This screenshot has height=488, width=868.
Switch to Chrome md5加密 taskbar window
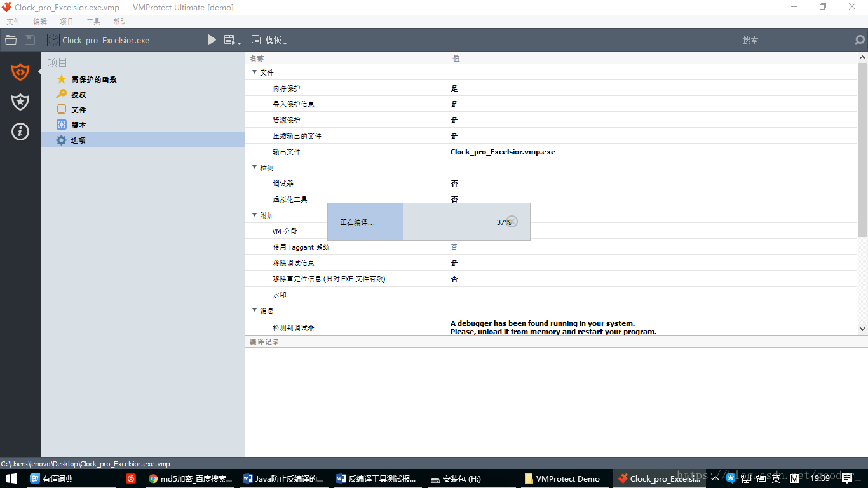pos(190,478)
